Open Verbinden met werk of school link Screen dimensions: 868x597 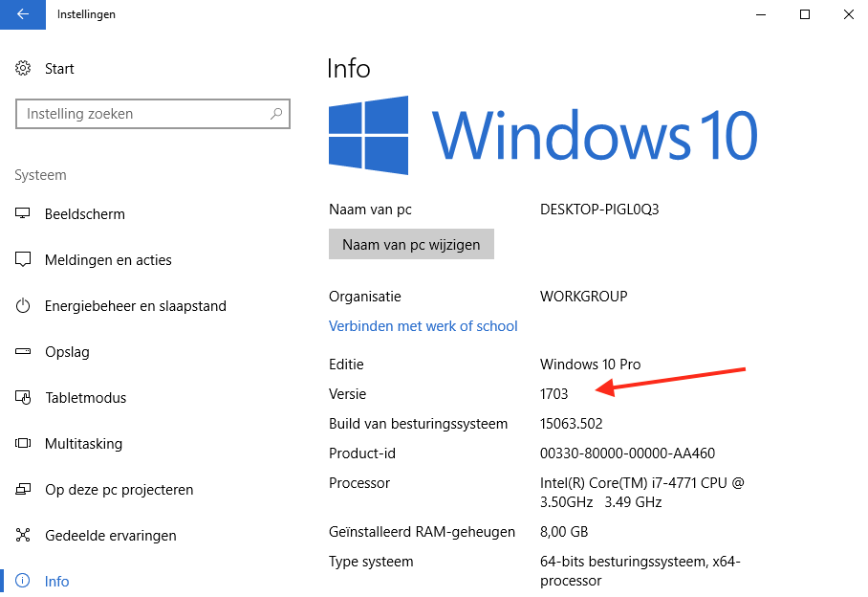point(423,326)
